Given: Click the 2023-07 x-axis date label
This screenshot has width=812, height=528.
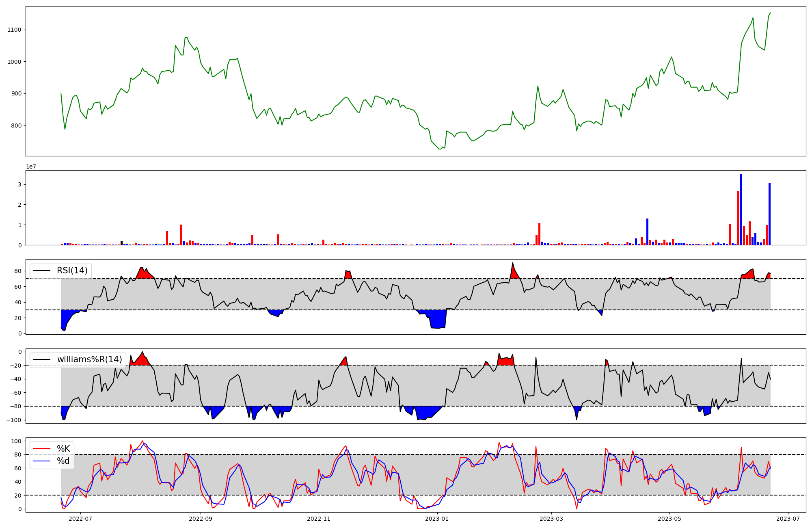Looking at the screenshot, I should [788, 519].
